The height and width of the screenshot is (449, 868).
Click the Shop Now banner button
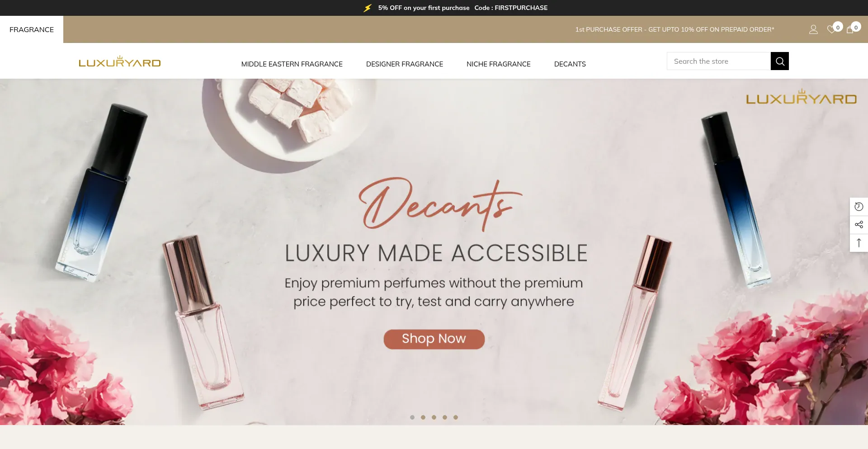click(x=434, y=339)
